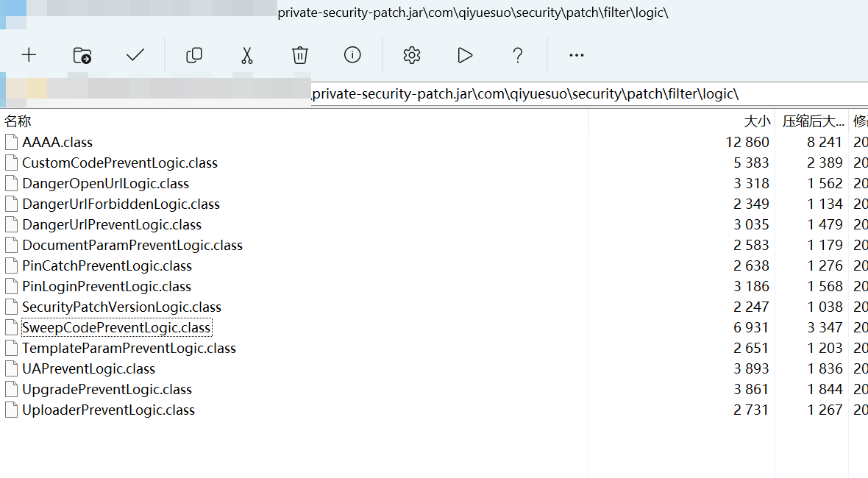Viewport: 868px width, 478px height.
Task: Click the Extract to folder icon
Action: (x=82, y=55)
